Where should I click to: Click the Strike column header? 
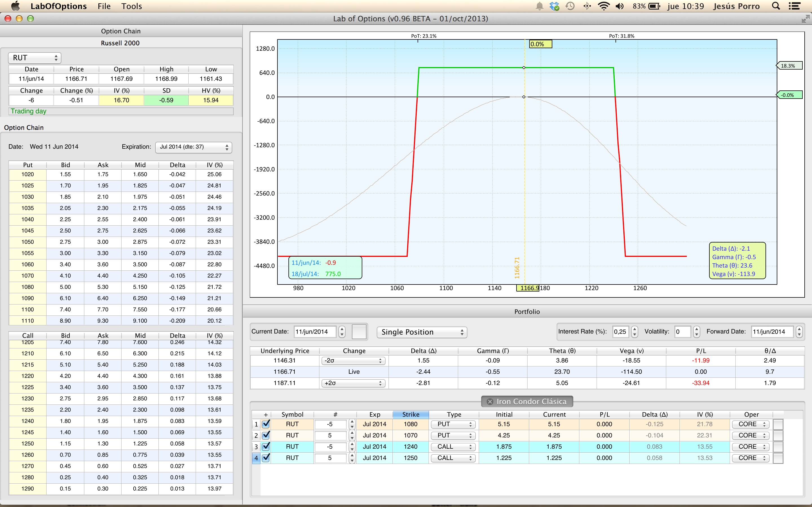(x=410, y=414)
